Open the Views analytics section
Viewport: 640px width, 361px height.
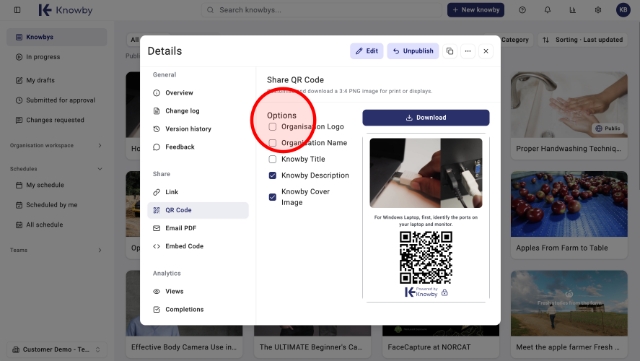[198, 291]
